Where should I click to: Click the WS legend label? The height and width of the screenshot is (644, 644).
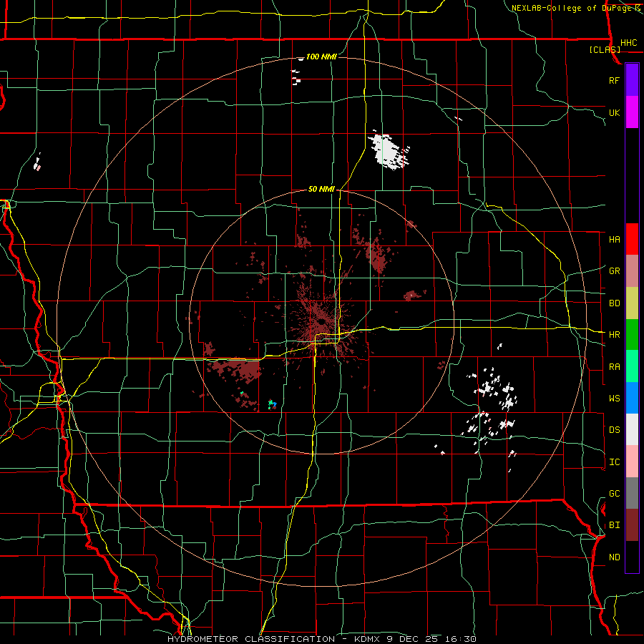[x=614, y=398]
